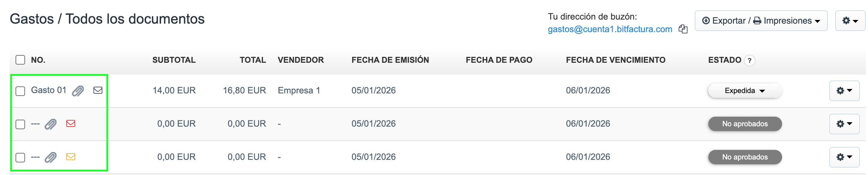The height and width of the screenshot is (175, 868).
Task: Click the orange envelope icon
Action: (x=71, y=157)
